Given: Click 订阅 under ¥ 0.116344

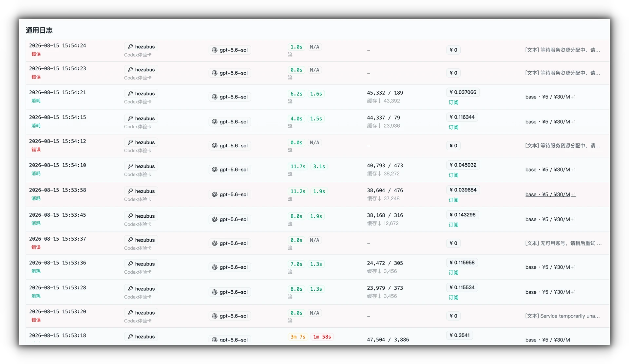Looking at the screenshot, I should tap(453, 127).
